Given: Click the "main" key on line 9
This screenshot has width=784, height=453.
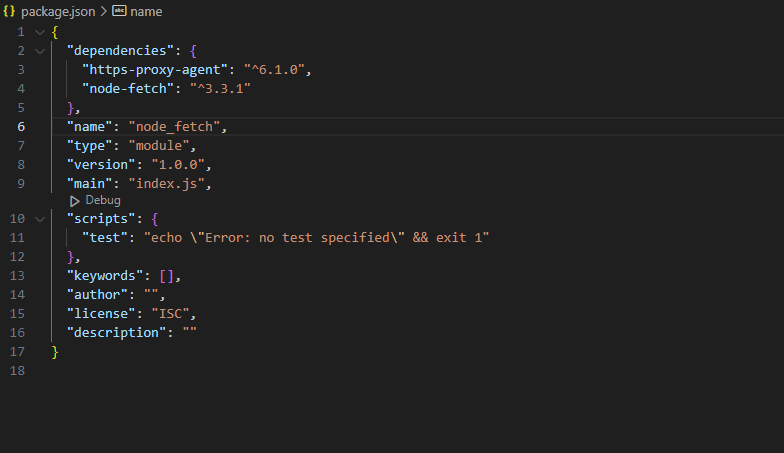Looking at the screenshot, I should point(90,184).
